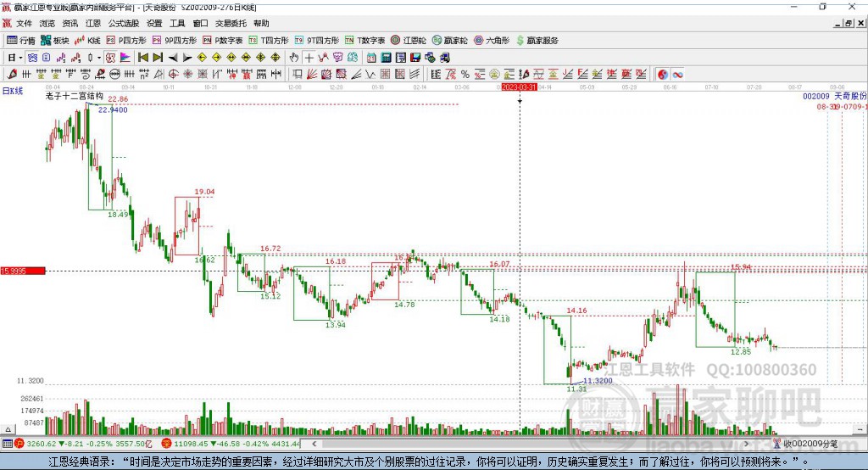868x470 pixels.
Task: Click grid icon in status bar
Action: point(7,444)
